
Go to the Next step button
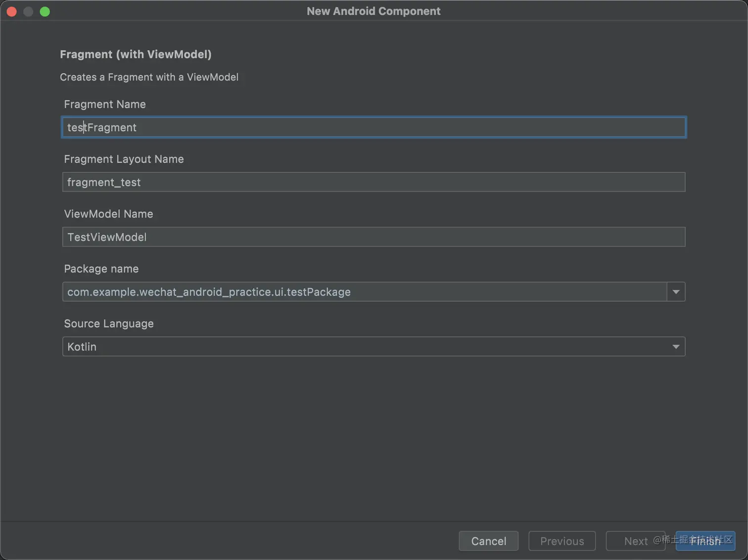(635, 541)
